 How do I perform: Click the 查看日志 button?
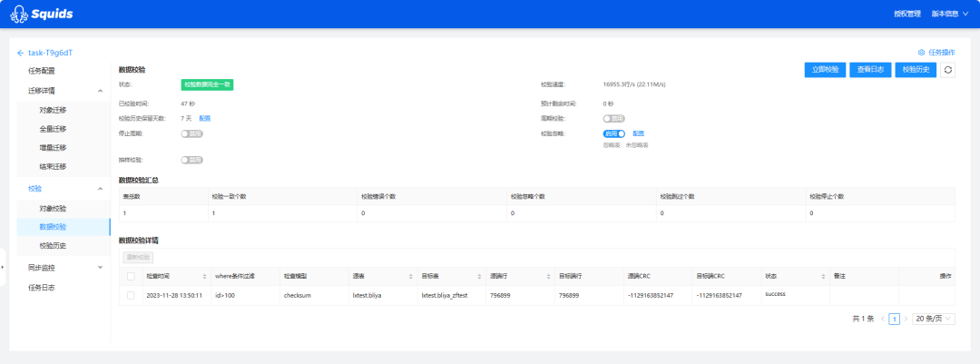click(x=870, y=70)
